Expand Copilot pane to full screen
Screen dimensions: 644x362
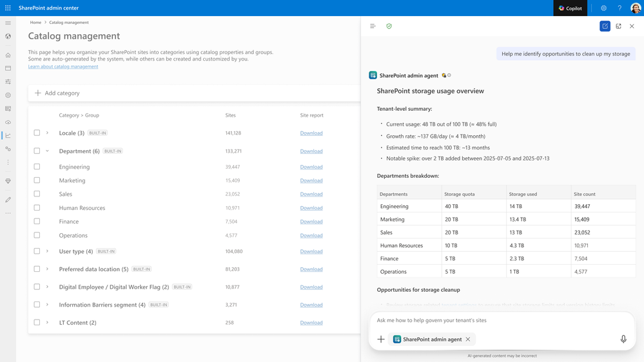tap(618, 26)
